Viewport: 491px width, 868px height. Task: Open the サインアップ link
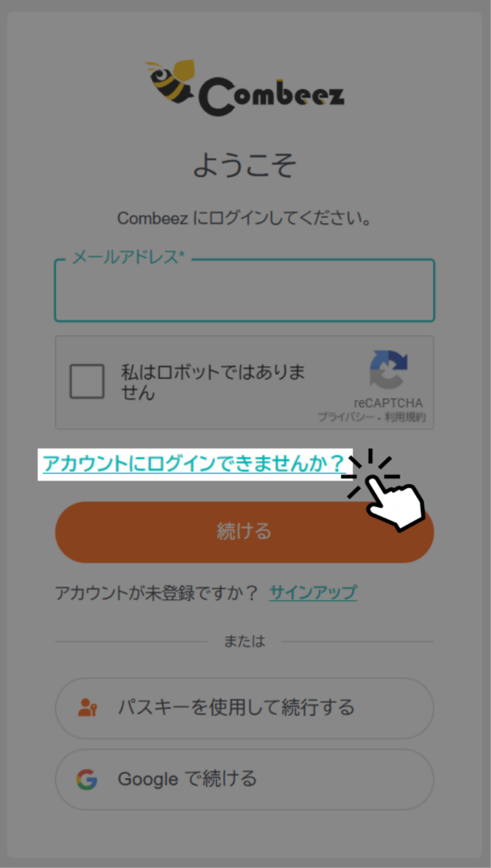point(313,593)
